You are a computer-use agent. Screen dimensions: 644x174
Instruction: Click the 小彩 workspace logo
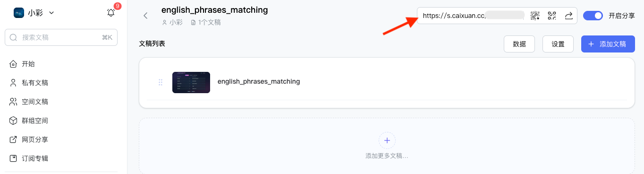[x=19, y=13]
